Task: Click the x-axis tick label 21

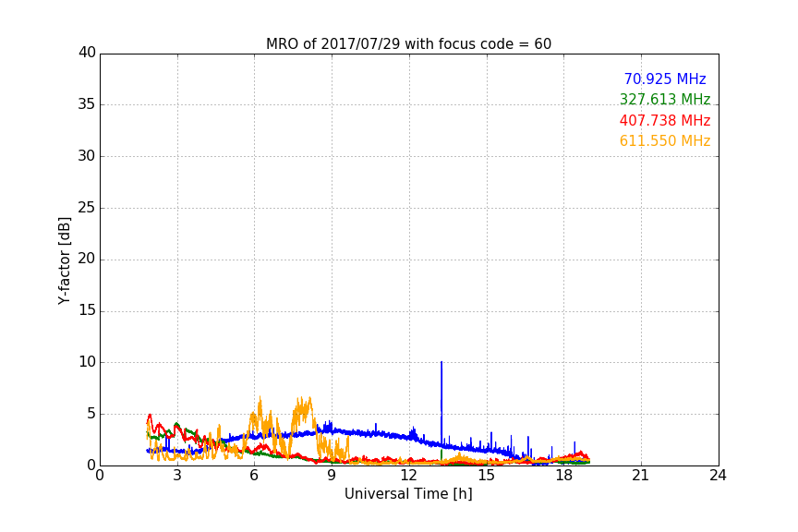Action: point(641,476)
